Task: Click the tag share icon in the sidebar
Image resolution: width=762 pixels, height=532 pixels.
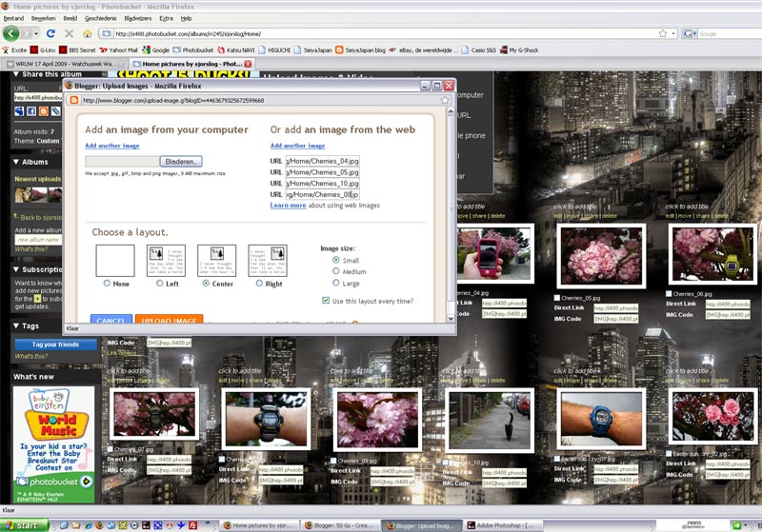Action: [x=56, y=111]
